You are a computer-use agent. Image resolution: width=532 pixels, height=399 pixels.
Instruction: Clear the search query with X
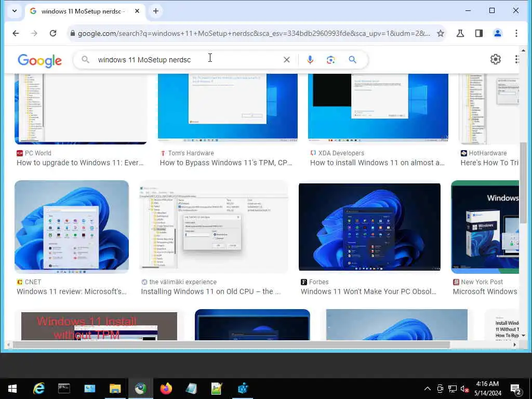click(x=287, y=60)
